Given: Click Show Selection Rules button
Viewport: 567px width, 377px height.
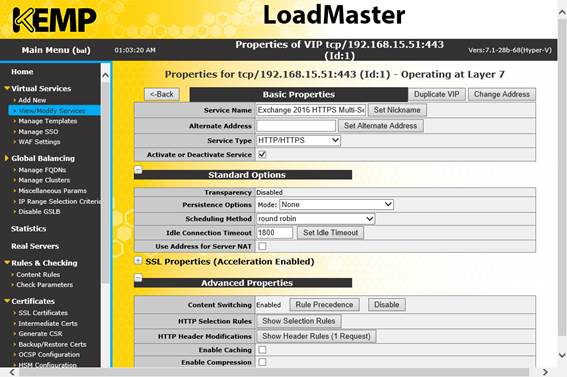Looking at the screenshot, I should click(298, 321).
